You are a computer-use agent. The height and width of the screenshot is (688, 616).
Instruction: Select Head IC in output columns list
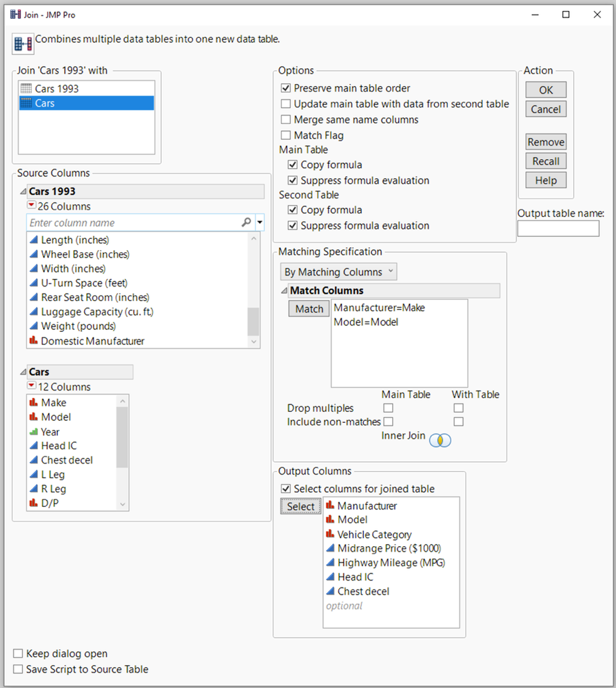coord(355,577)
